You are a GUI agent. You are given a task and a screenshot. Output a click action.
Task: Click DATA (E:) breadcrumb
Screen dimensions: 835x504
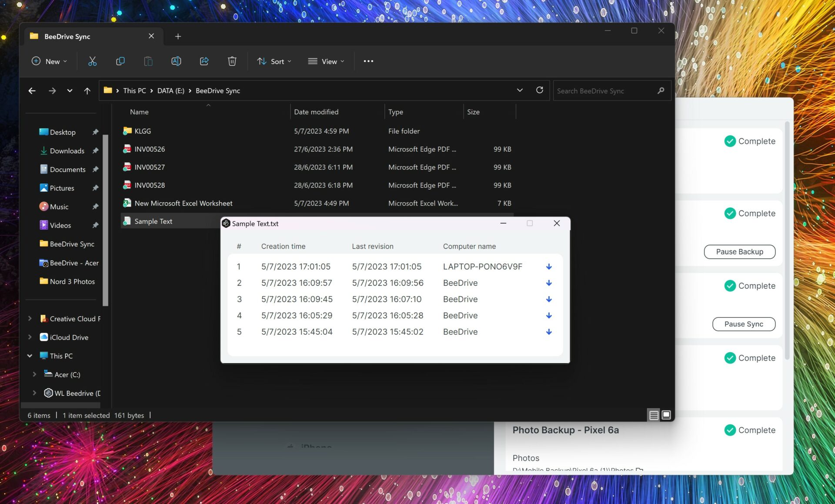coord(170,91)
